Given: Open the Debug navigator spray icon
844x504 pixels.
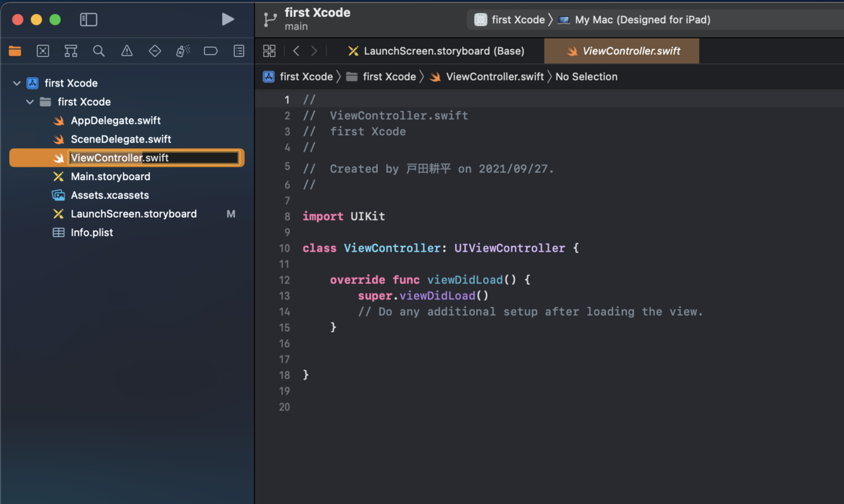Looking at the screenshot, I should point(183,51).
